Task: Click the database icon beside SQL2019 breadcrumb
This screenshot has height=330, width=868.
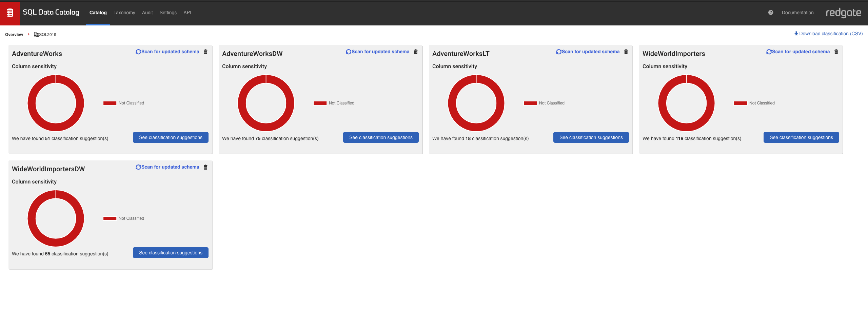Action: click(x=36, y=34)
